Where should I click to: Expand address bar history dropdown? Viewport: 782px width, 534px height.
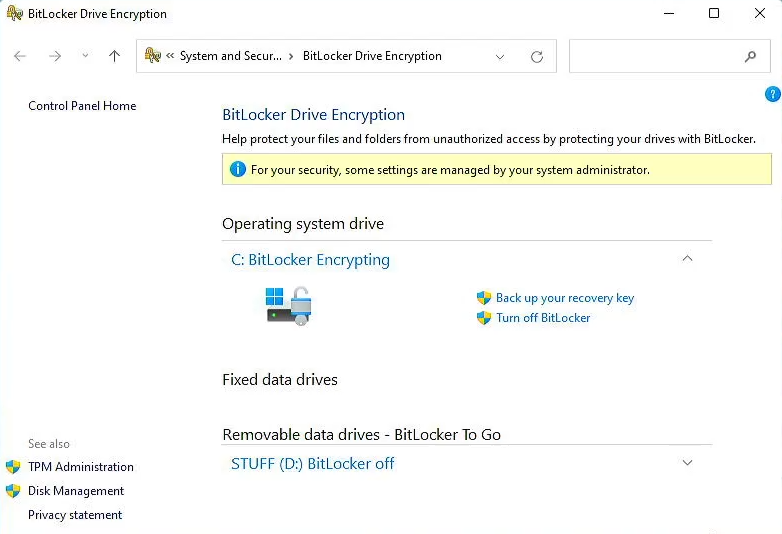500,56
